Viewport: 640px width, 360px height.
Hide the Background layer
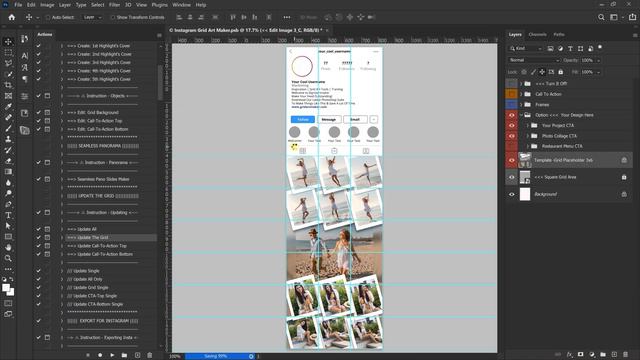(511, 194)
